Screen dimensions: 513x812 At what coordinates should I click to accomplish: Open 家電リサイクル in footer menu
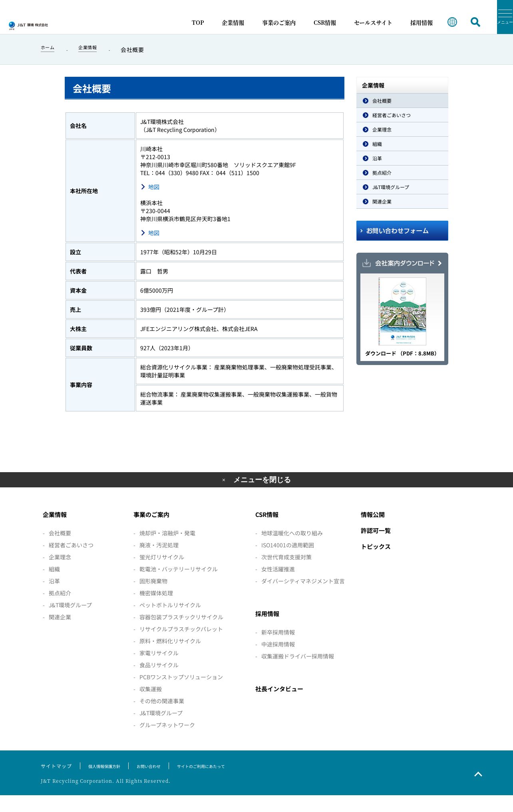[159, 653]
